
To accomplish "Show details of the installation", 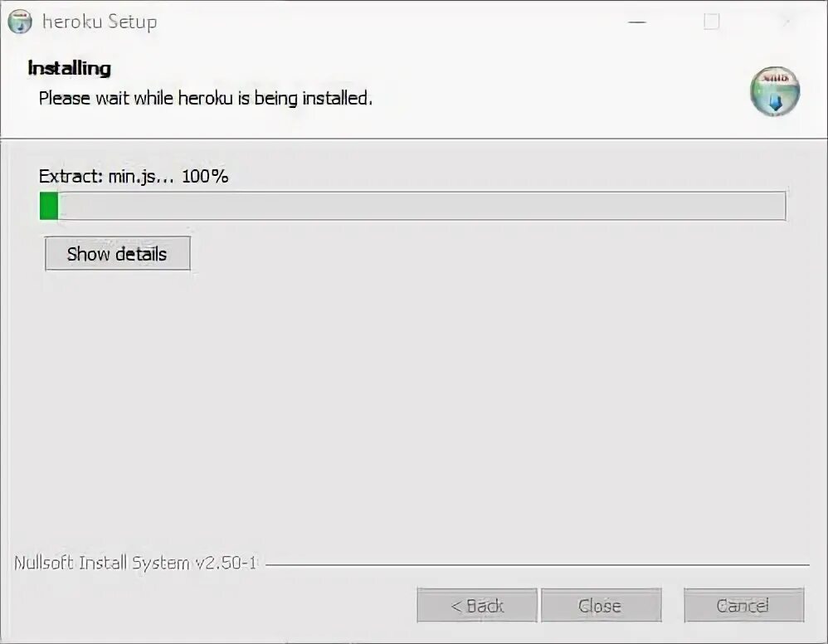I will 117,254.
